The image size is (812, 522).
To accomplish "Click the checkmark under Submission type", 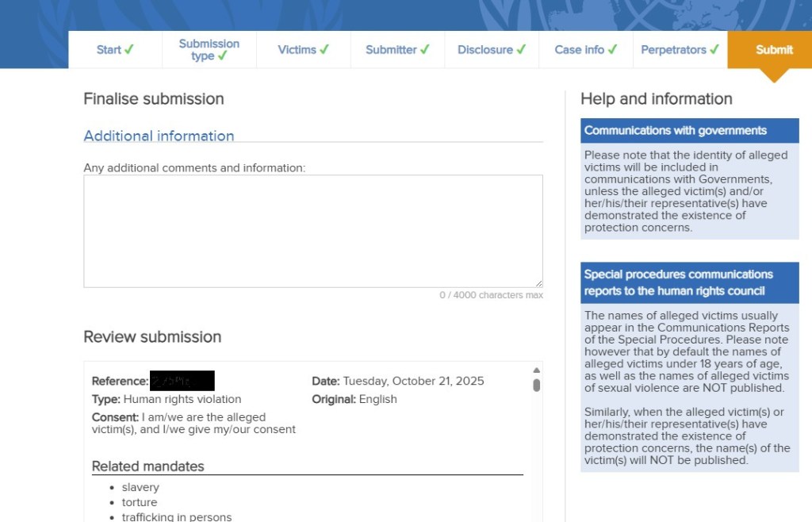I will pos(223,56).
